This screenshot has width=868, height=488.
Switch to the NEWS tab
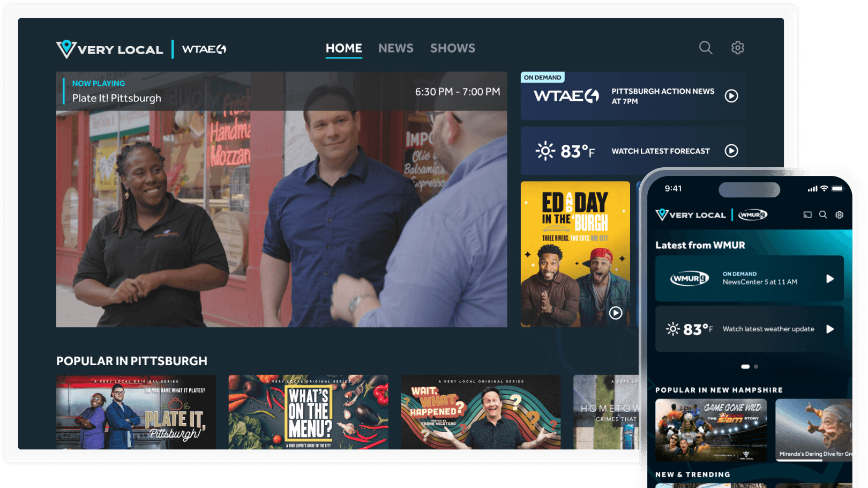tap(396, 48)
